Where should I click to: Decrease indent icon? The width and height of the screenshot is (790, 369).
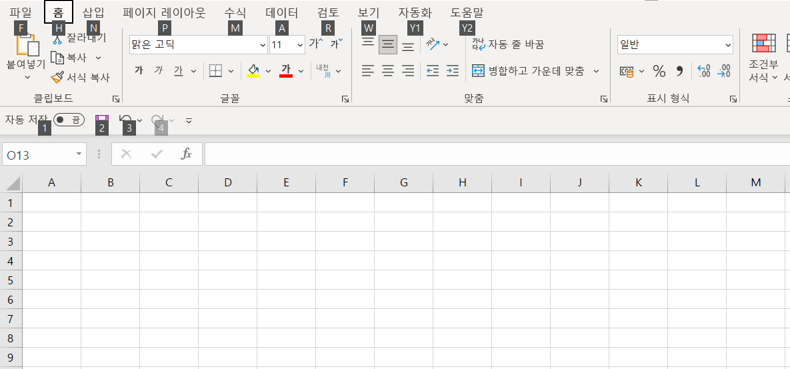pyautogui.click(x=432, y=71)
